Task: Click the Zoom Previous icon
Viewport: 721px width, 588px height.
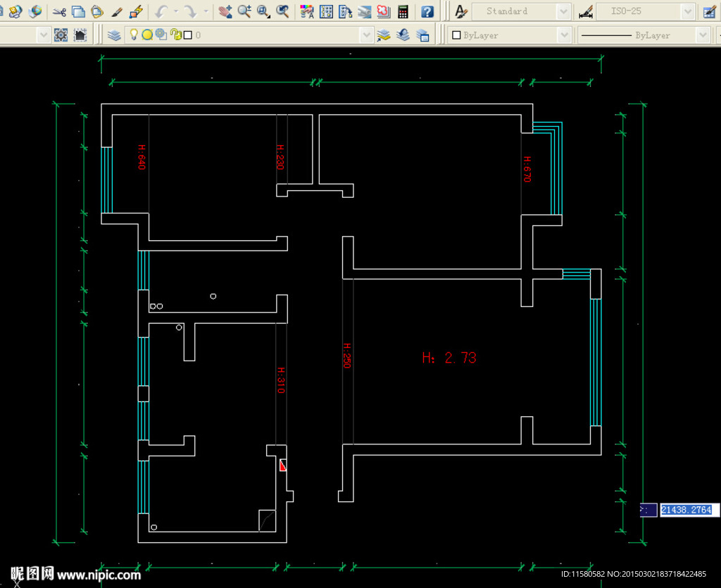Action: tap(282, 11)
